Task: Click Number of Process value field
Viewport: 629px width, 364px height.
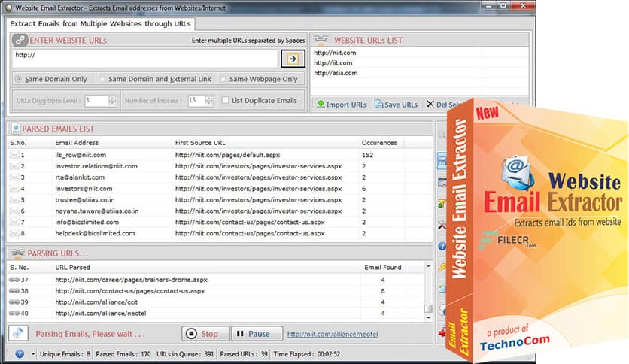Action: click(x=196, y=100)
